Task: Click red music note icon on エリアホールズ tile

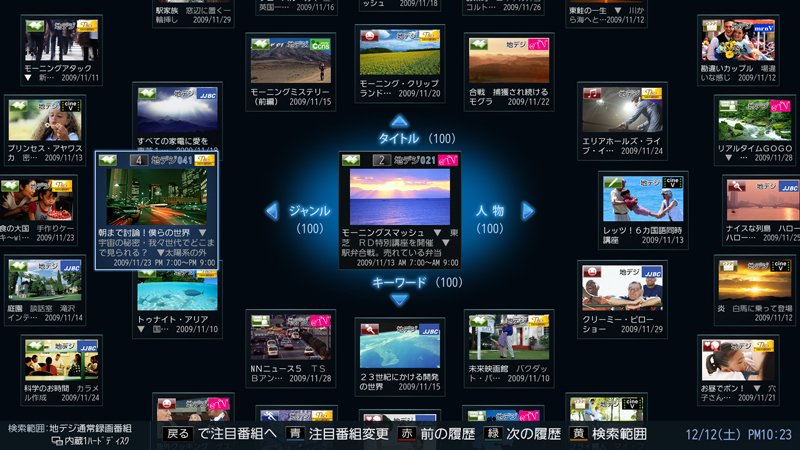Action: click(592, 94)
